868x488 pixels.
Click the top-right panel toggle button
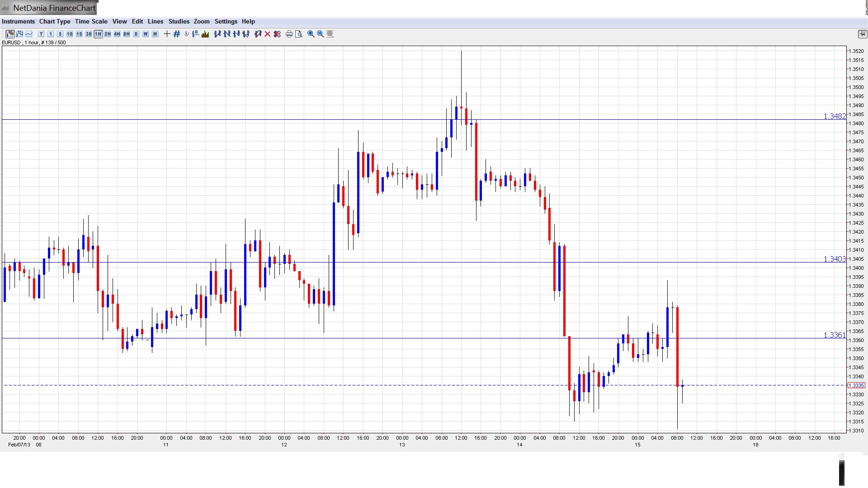tap(862, 34)
